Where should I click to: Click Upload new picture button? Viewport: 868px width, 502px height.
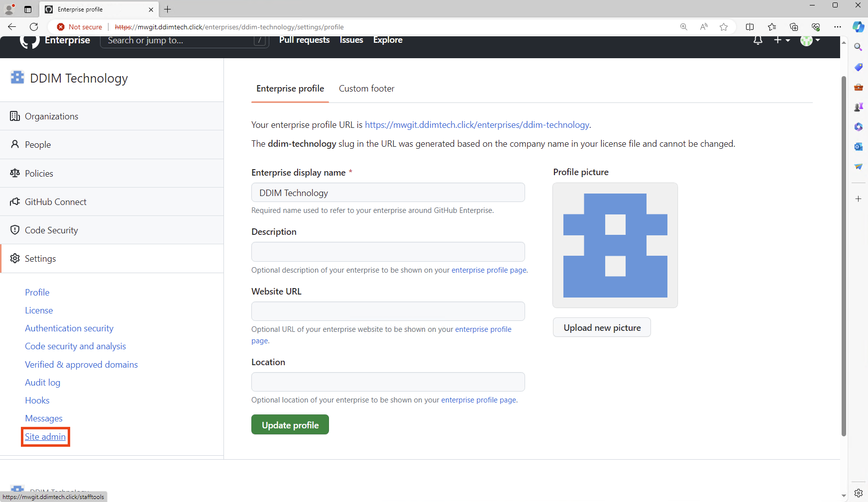pyautogui.click(x=602, y=327)
